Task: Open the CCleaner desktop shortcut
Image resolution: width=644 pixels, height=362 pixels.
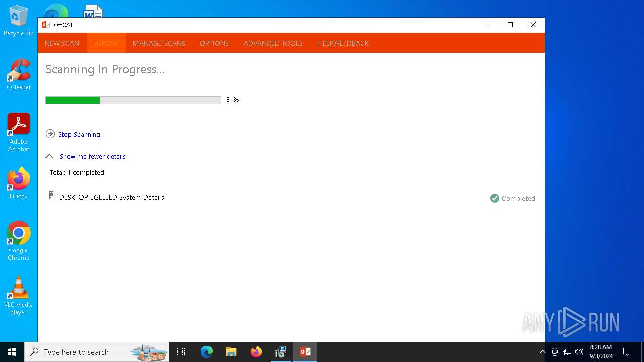Action: (19, 75)
